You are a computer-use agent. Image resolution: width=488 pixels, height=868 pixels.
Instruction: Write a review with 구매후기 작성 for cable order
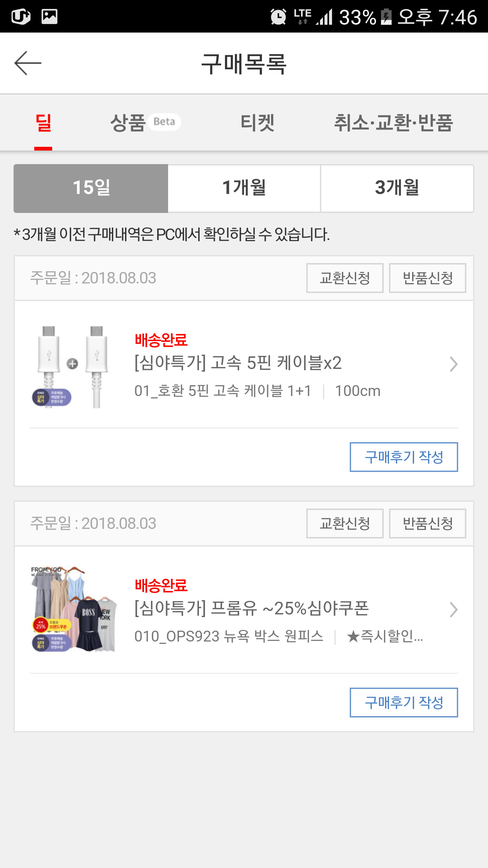tap(404, 457)
